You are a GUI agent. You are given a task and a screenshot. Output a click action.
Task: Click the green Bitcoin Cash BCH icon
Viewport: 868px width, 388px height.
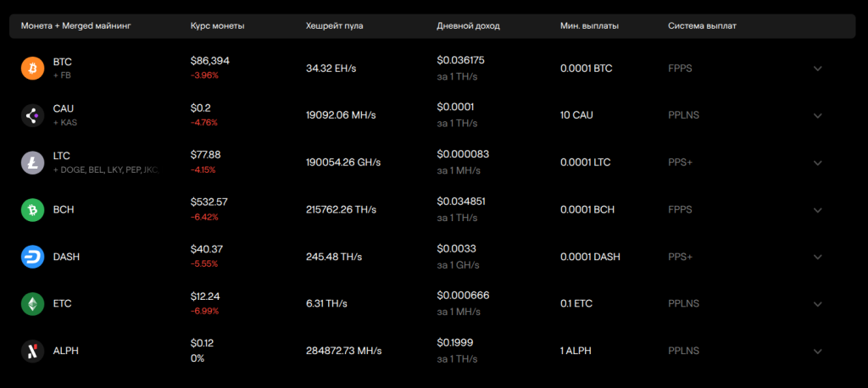(32, 210)
